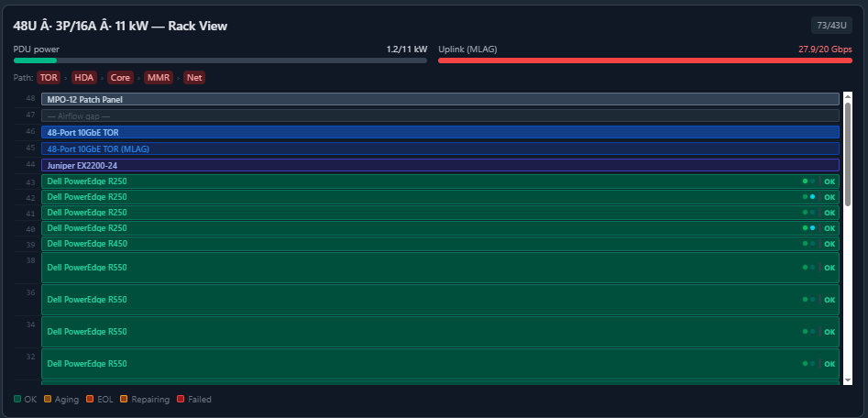Select the Core path chip
This screenshot has width=868, height=418.
point(120,78)
